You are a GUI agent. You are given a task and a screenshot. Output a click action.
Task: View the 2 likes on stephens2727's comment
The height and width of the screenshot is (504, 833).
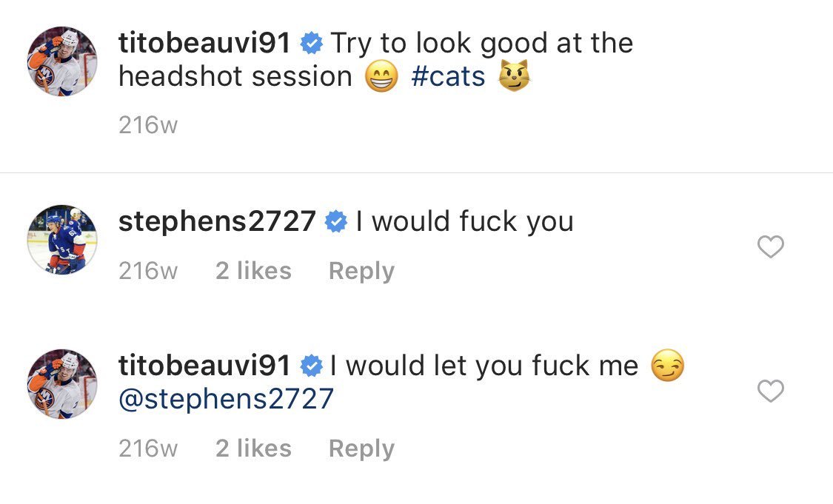253,271
